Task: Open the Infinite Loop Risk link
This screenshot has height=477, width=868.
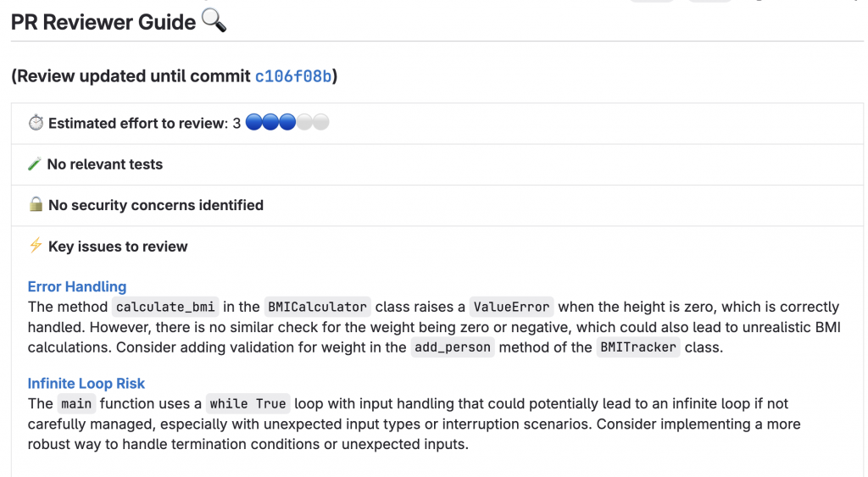Action: coord(86,384)
